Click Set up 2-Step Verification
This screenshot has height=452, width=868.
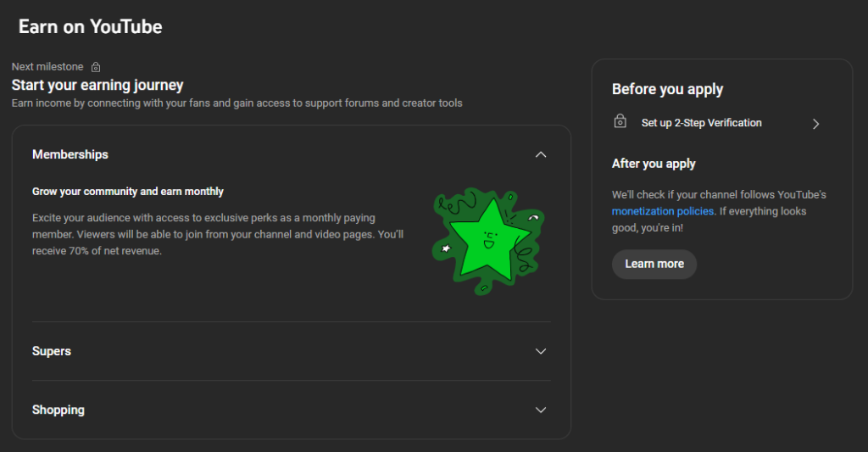(x=701, y=123)
